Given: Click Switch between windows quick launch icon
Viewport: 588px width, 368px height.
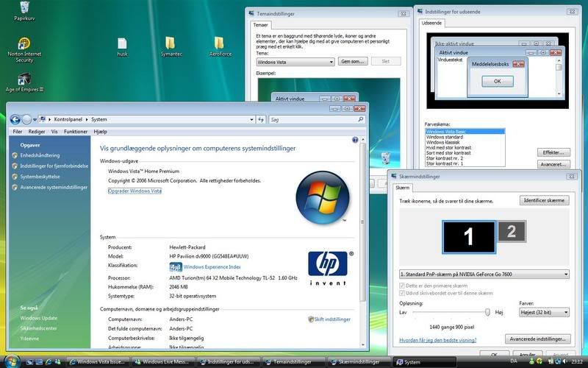Looking at the screenshot, I should pyautogui.click(x=39, y=362).
